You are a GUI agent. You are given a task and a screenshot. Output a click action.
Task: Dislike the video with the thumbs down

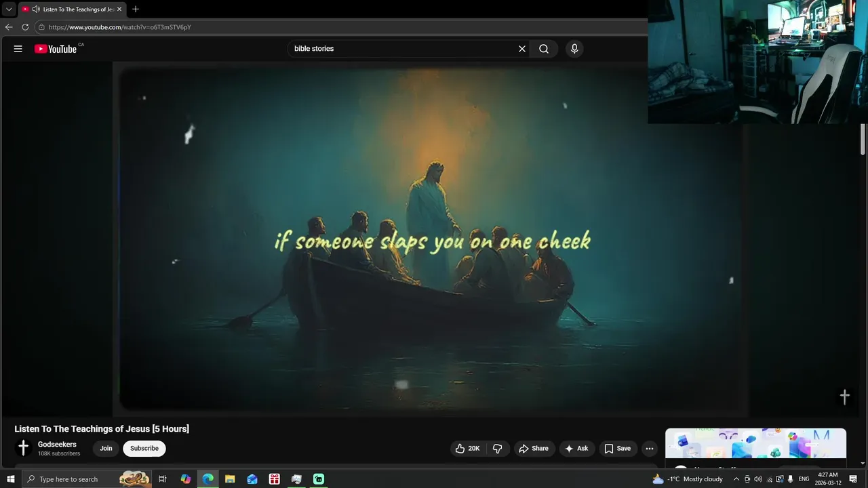498,449
